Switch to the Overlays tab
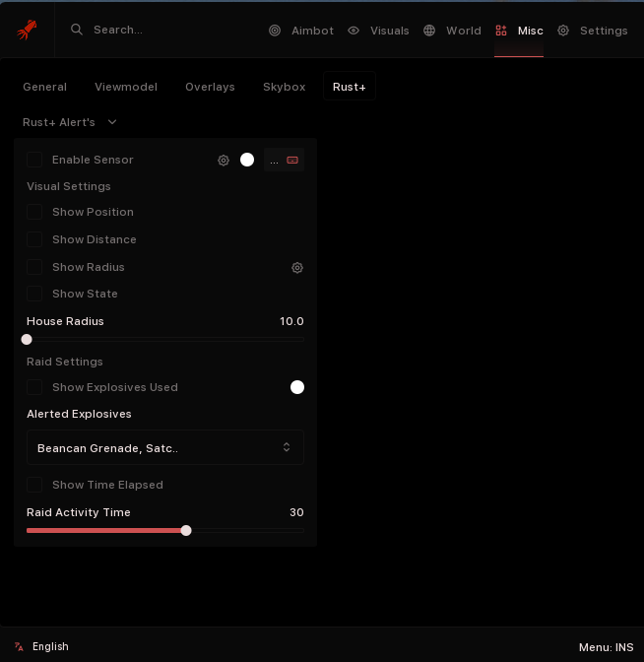Image resolution: width=644 pixels, height=662 pixels. 210,87
